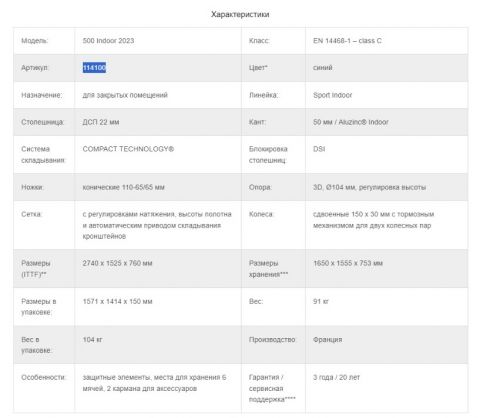
Task: Click the highlighted article number 114100
Action: (94, 68)
